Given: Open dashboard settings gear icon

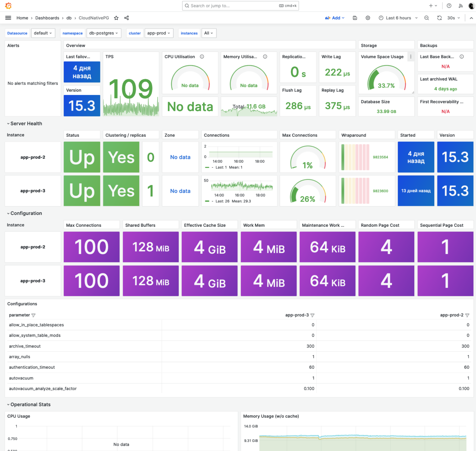Looking at the screenshot, I should tap(368, 18).
